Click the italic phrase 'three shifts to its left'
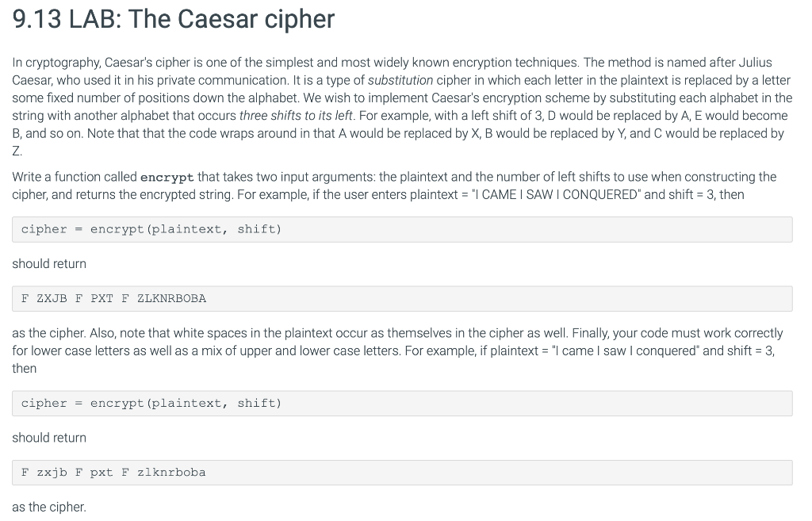 (296, 116)
